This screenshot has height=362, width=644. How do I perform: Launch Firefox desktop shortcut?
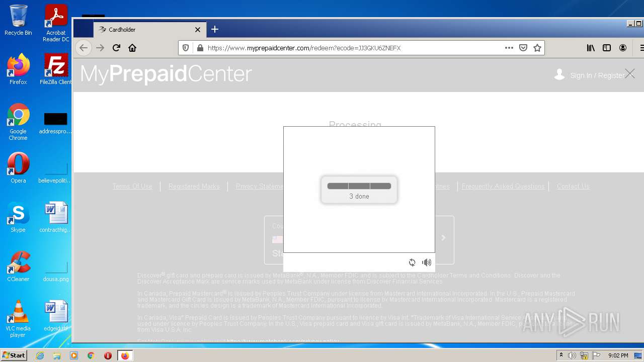18,69
